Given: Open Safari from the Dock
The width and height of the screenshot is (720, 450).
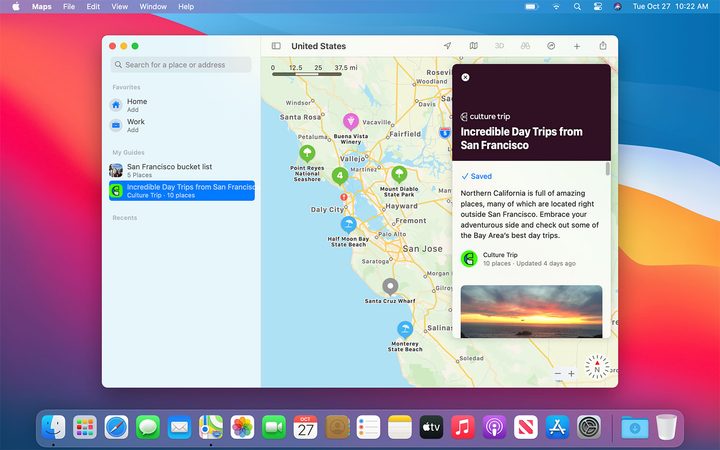Looking at the screenshot, I should point(116,427).
